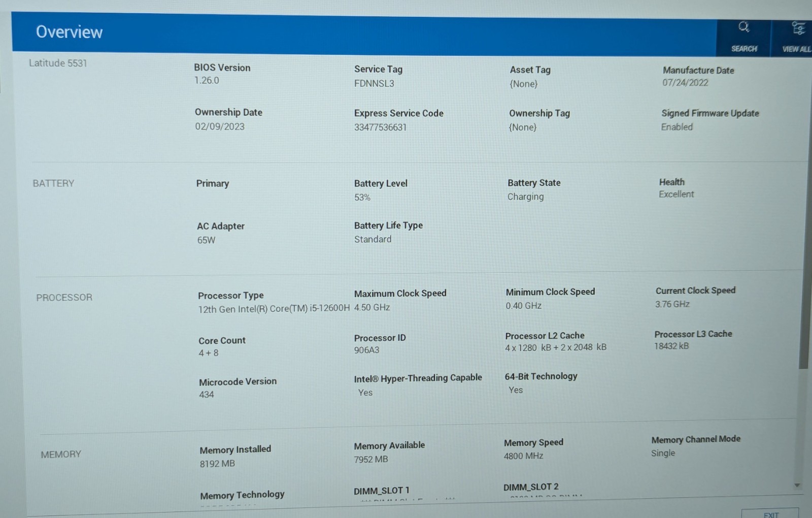This screenshot has height=518, width=812.
Task: Click the AC Adapter 65W value
Action: point(206,240)
